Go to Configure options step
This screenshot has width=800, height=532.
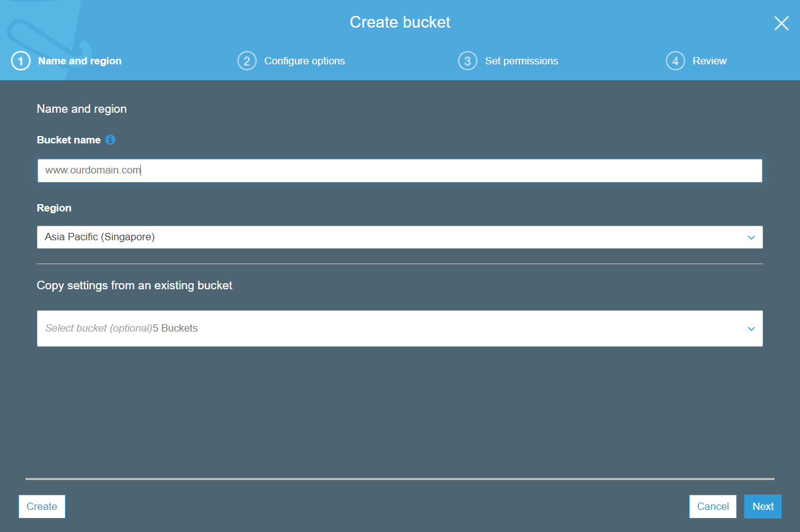(x=305, y=61)
